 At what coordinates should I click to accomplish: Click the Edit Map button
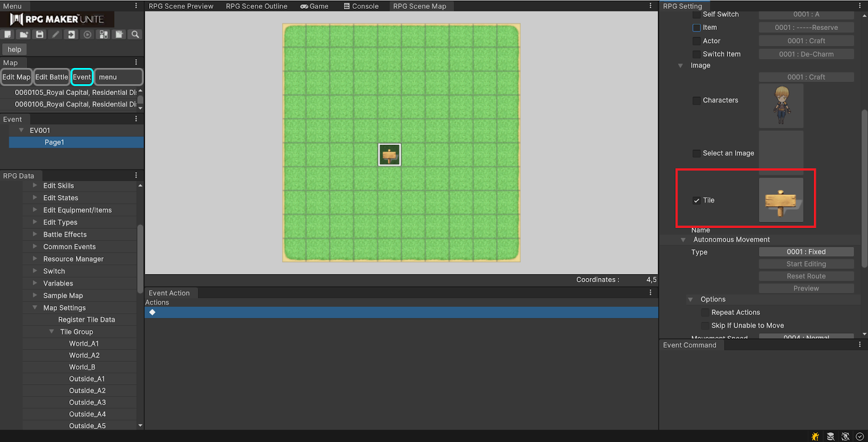(x=16, y=77)
